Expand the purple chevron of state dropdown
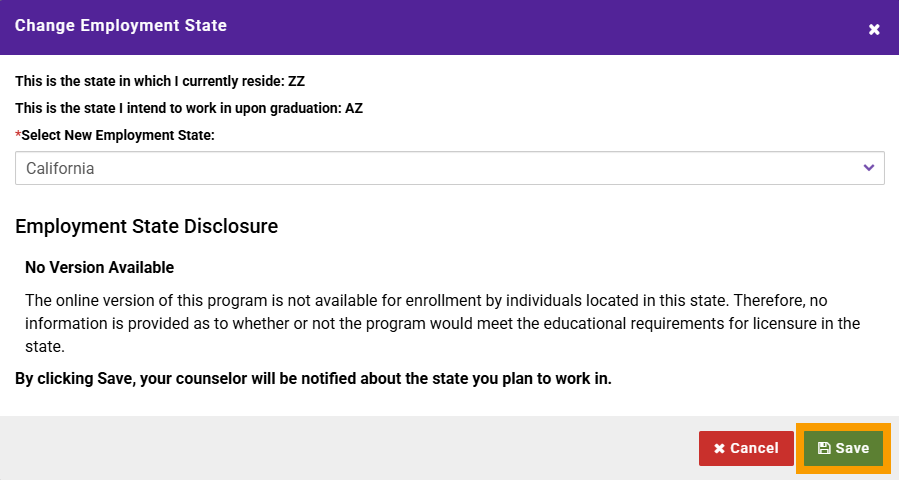The image size is (899, 480). [x=869, y=168]
